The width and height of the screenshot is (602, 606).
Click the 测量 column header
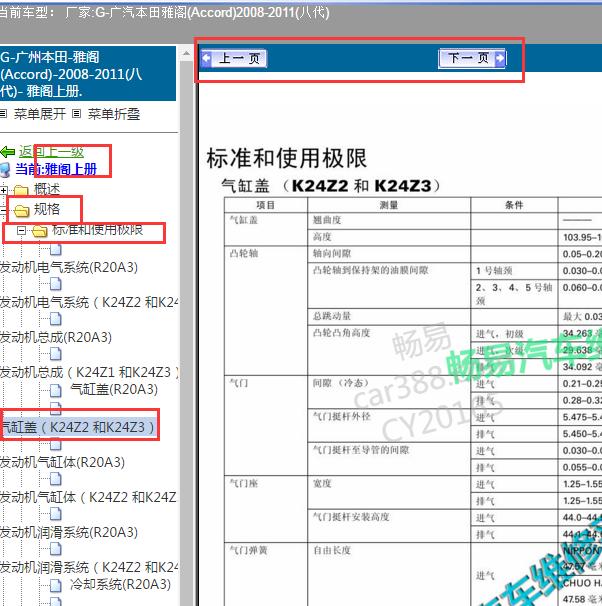coord(389,205)
